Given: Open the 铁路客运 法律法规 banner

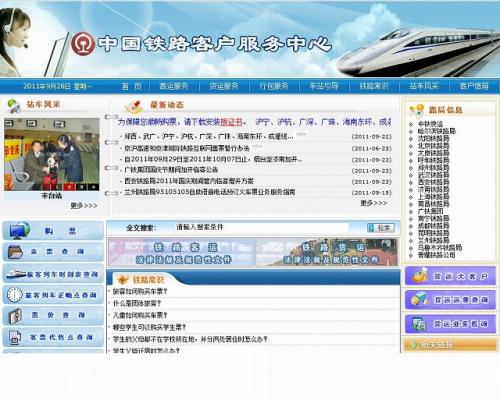Looking at the screenshot, I should pos(181,252).
